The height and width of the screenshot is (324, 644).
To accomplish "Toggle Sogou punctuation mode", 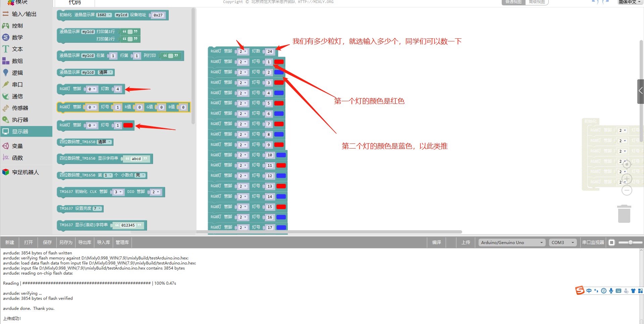I will coord(596,291).
